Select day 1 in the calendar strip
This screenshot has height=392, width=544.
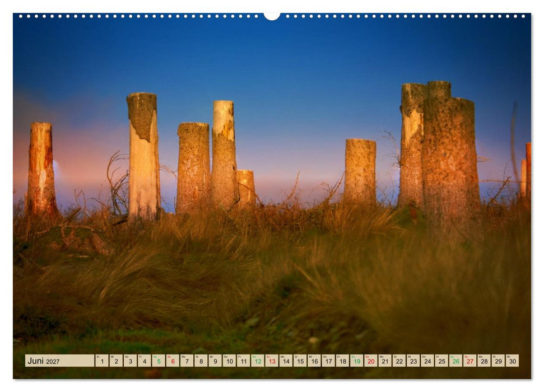pyautogui.click(x=102, y=361)
